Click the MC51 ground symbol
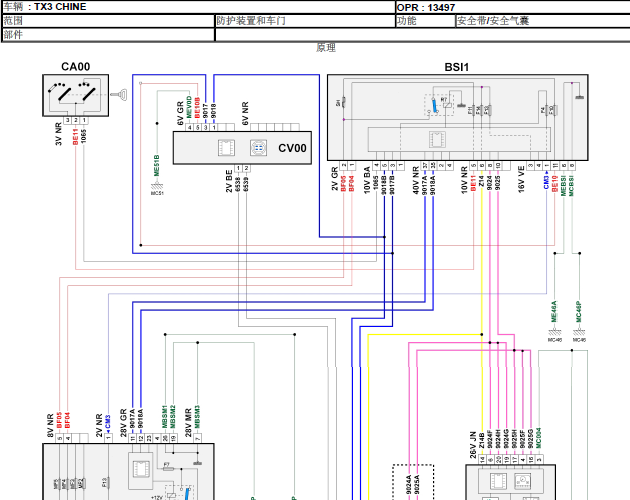 click(x=157, y=187)
